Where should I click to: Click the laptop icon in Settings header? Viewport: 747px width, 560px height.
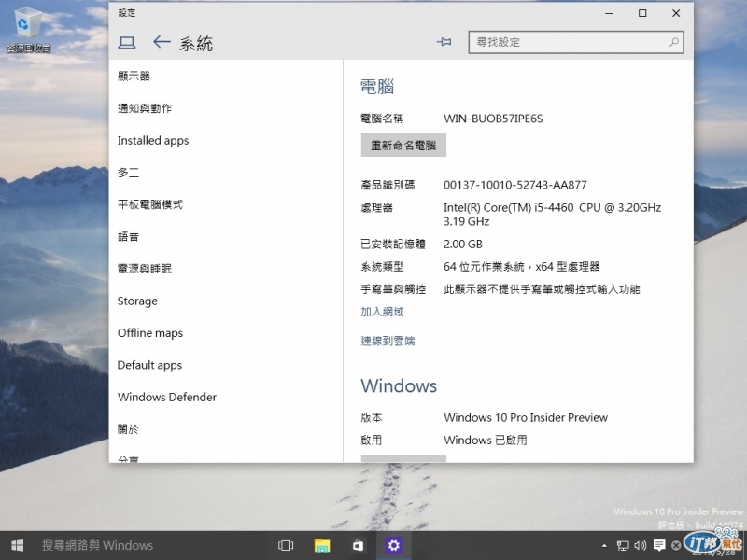(127, 43)
